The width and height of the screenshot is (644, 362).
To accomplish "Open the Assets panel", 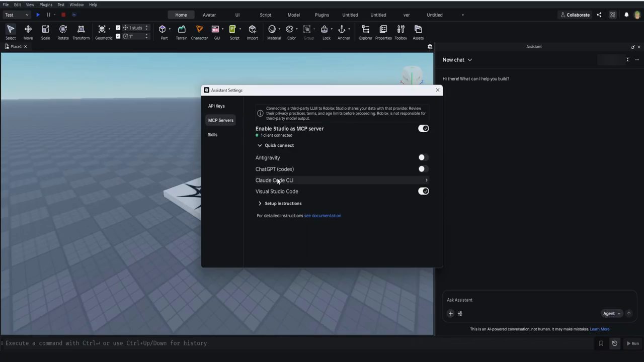I will (x=418, y=32).
